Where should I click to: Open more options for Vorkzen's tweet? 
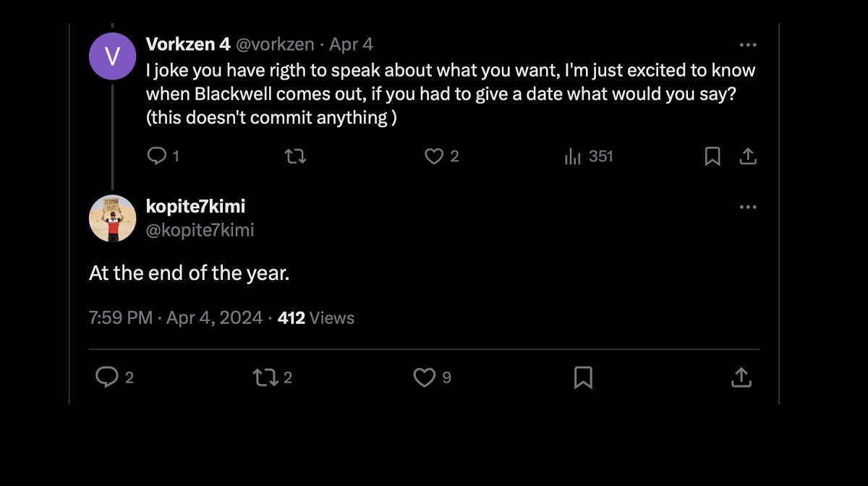[748, 45]
